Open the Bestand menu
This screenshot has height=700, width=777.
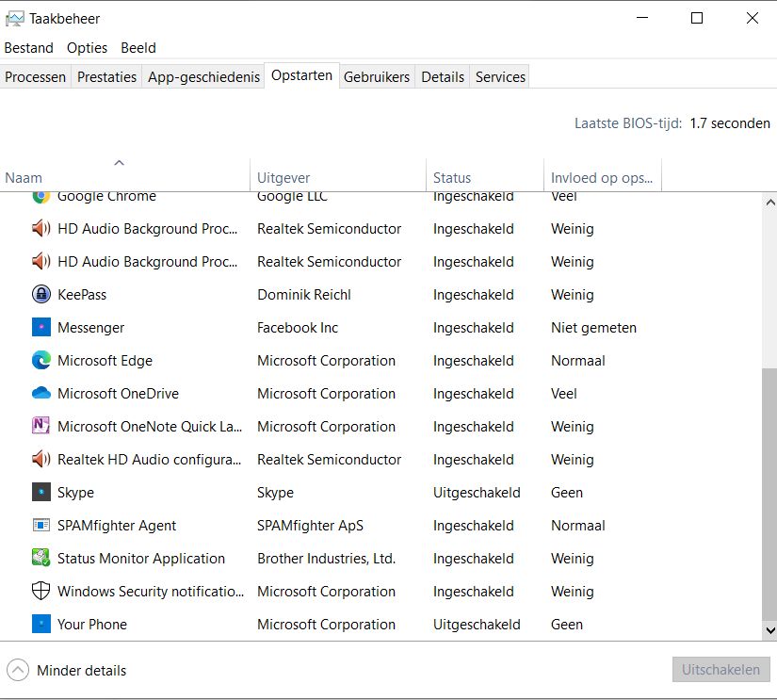[29, 48]
